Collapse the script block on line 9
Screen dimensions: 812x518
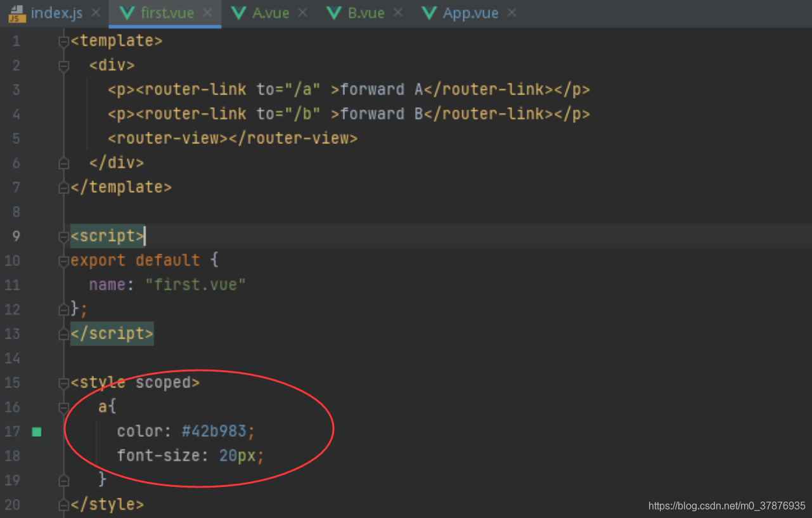point(63,236)
